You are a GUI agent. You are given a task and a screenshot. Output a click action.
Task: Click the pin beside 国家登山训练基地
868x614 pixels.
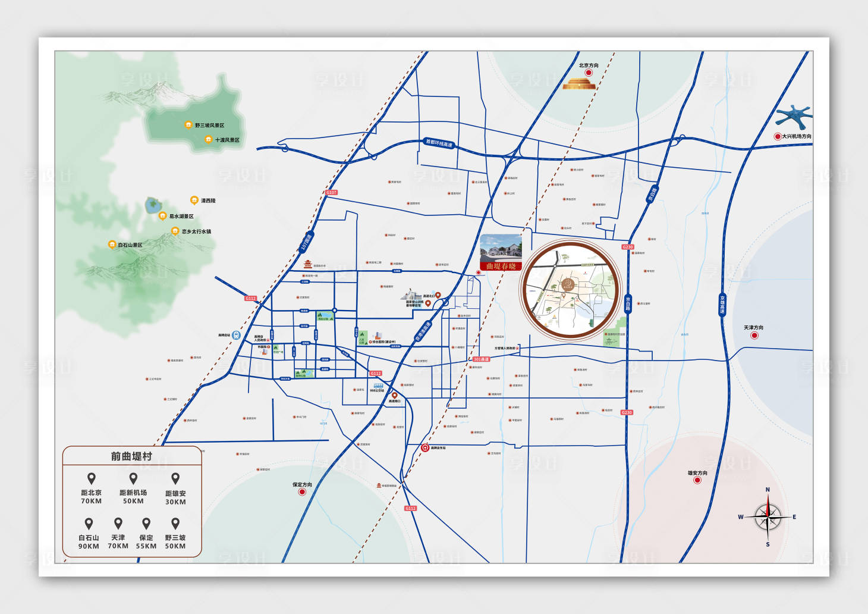[x=427, y=303]
